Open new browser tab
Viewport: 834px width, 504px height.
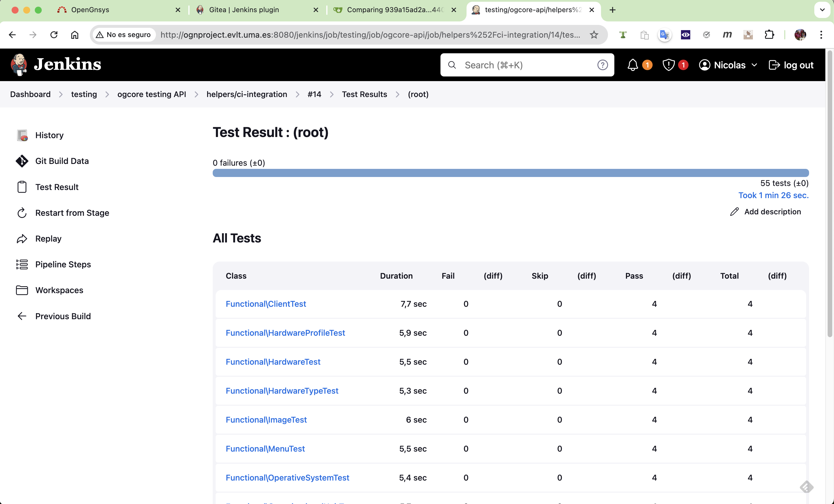click(x=612, y=10)
